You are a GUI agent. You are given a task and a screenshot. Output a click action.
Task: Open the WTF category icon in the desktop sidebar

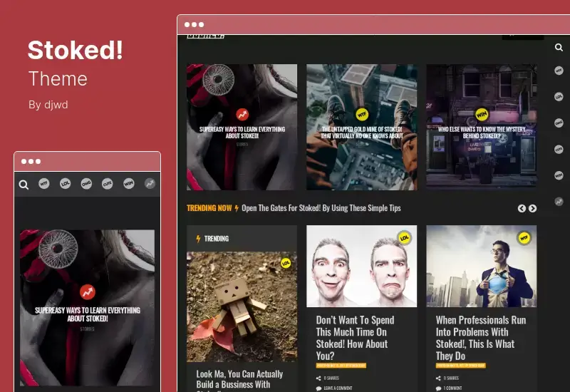559,71
